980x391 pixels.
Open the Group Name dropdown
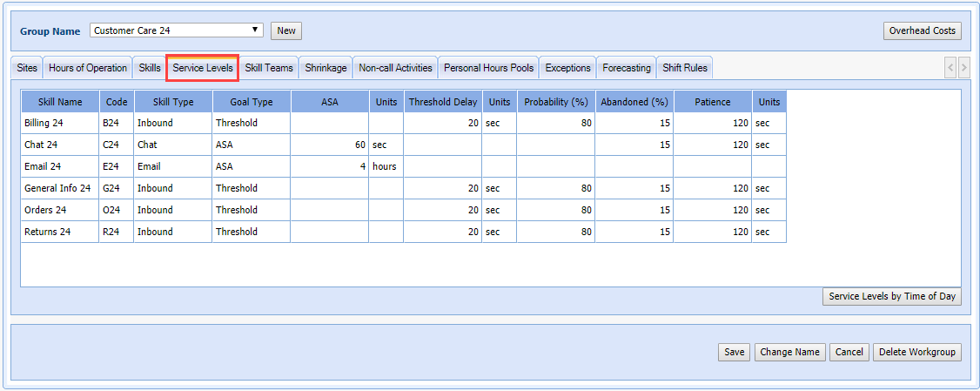coord(176,30)
